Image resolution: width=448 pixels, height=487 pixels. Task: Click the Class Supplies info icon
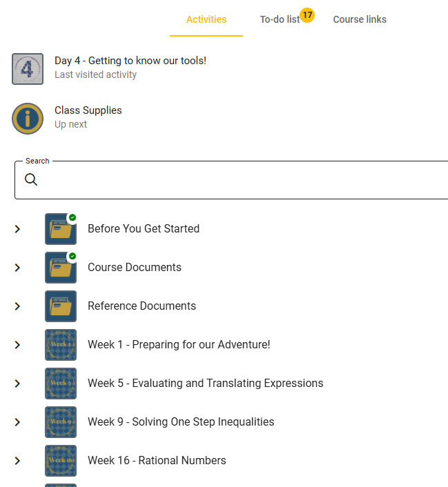[x=28, y=119]
